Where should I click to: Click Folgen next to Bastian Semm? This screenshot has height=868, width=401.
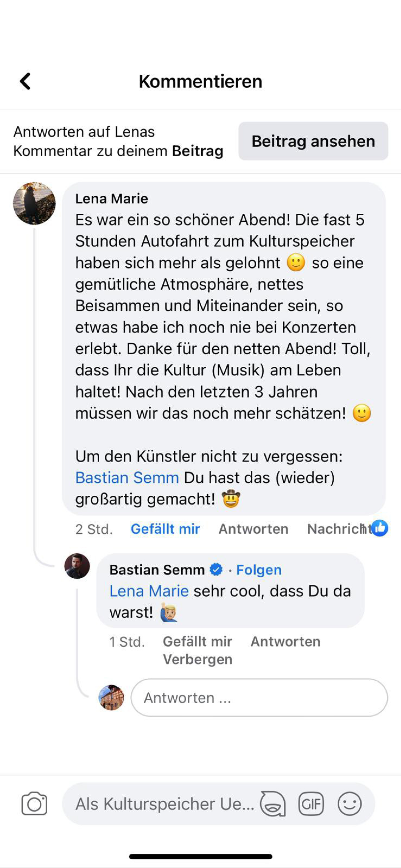coord(259,570)
